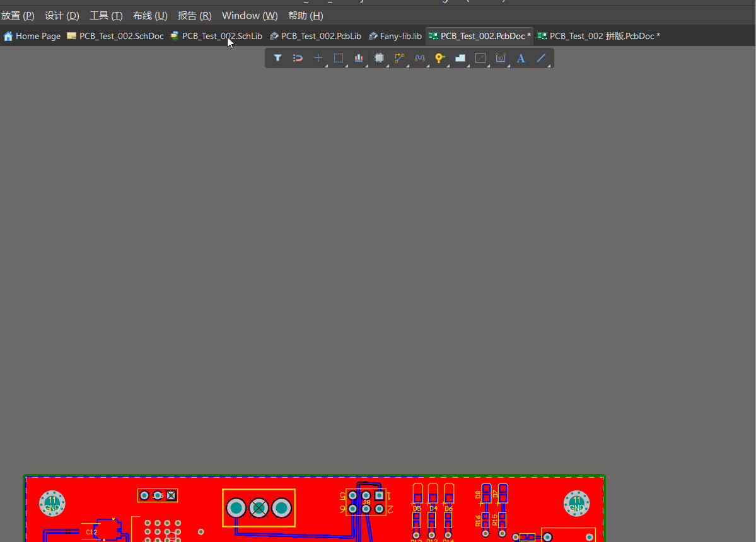
Task: Switch to PCB_Test_002 拼版.PcbDoc tab
Action: coord(599,36)
